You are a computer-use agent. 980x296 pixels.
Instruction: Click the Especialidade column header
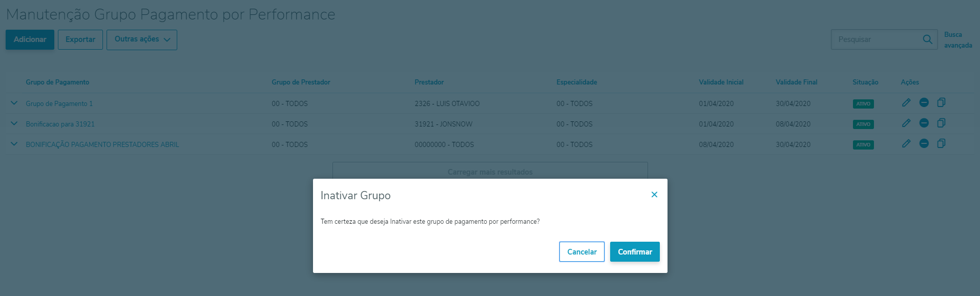point(577,82)
